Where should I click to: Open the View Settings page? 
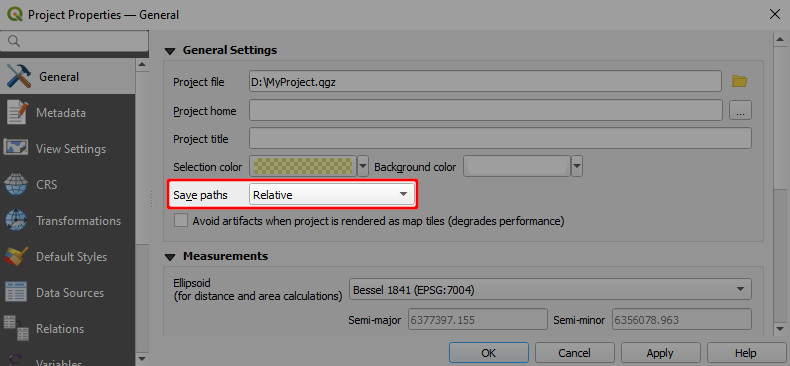[x=68, y=149]
